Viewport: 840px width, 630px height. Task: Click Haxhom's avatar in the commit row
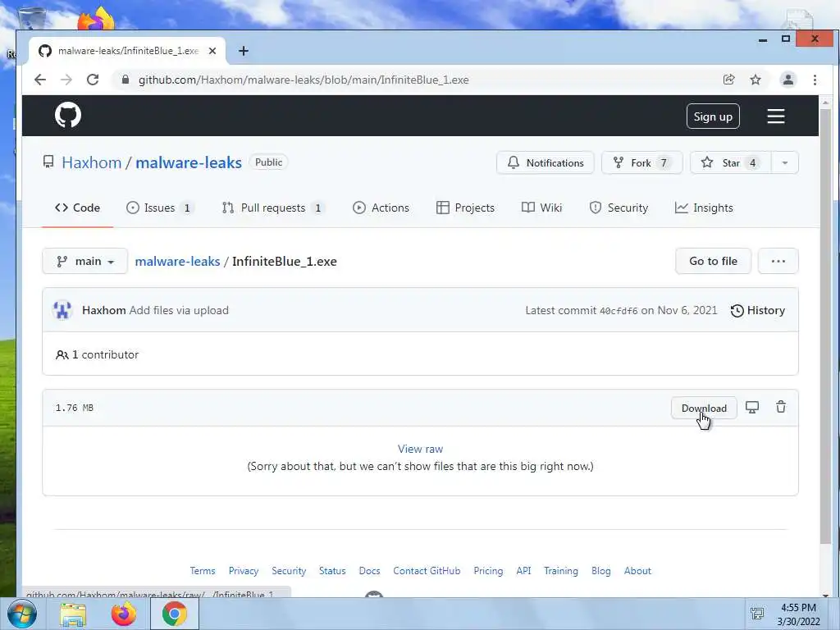coord(62,310)
